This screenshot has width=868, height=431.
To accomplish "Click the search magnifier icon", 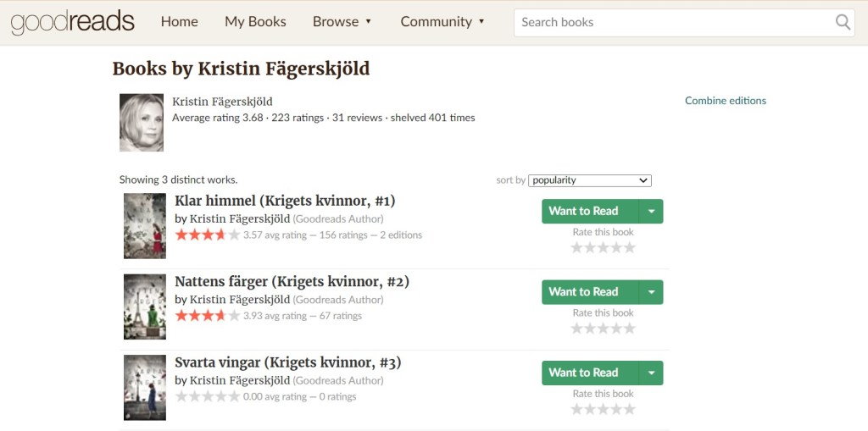I will click(x=843, y=23).
